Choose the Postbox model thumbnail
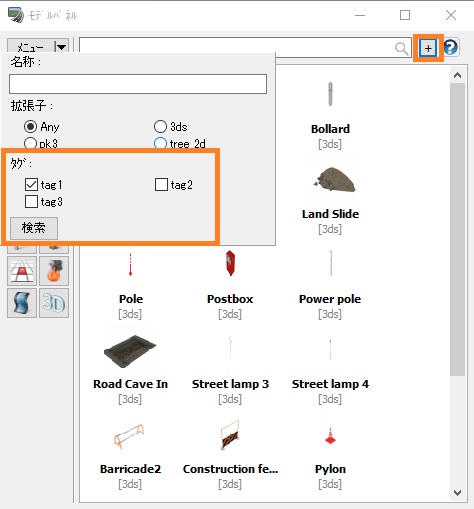The image size is (474, 509). pyautogui.click(x=230, y=263)
